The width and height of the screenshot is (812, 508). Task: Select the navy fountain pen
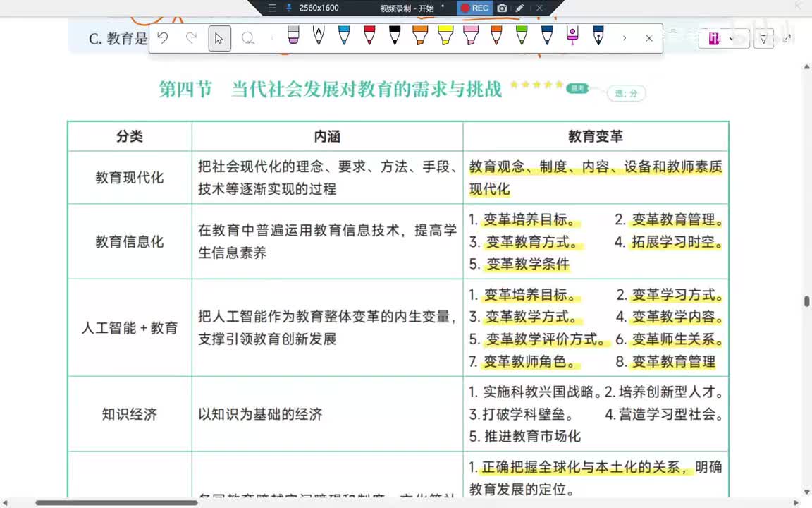[x=598, y=35]
